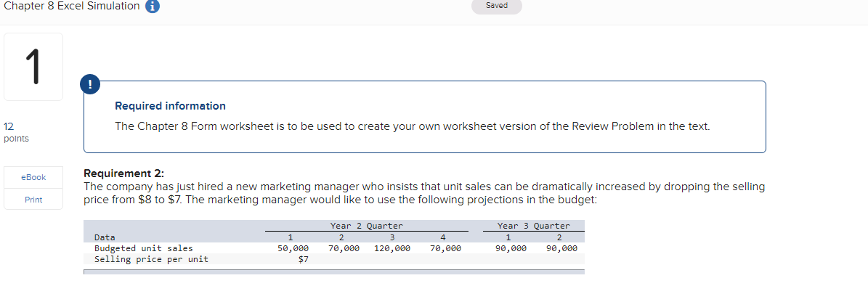Select the question number 1 box

(33, 67)
